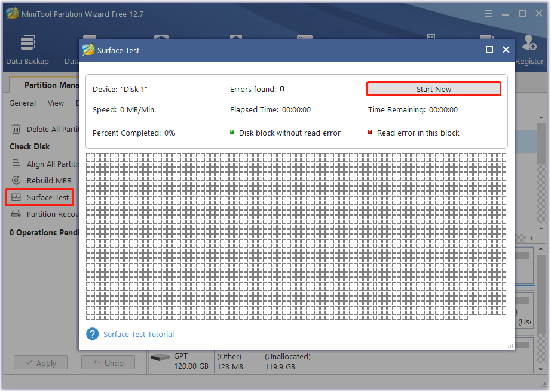Viewport: 551px width, 392px height.
Task: Select Rebuild MBR in sidebar
Action: coord(49,180)
